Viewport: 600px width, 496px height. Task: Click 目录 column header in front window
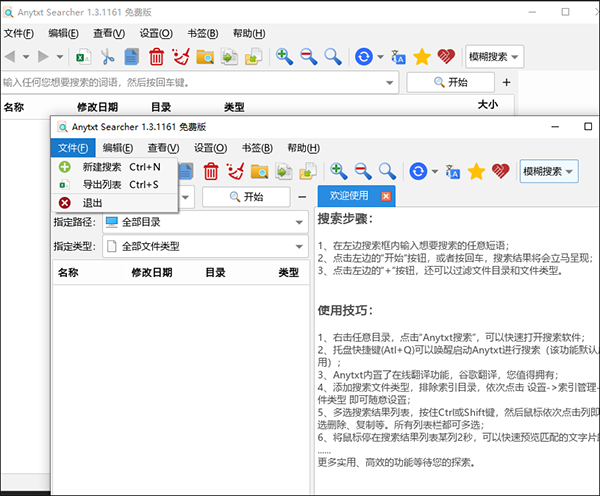pos(215,272)
